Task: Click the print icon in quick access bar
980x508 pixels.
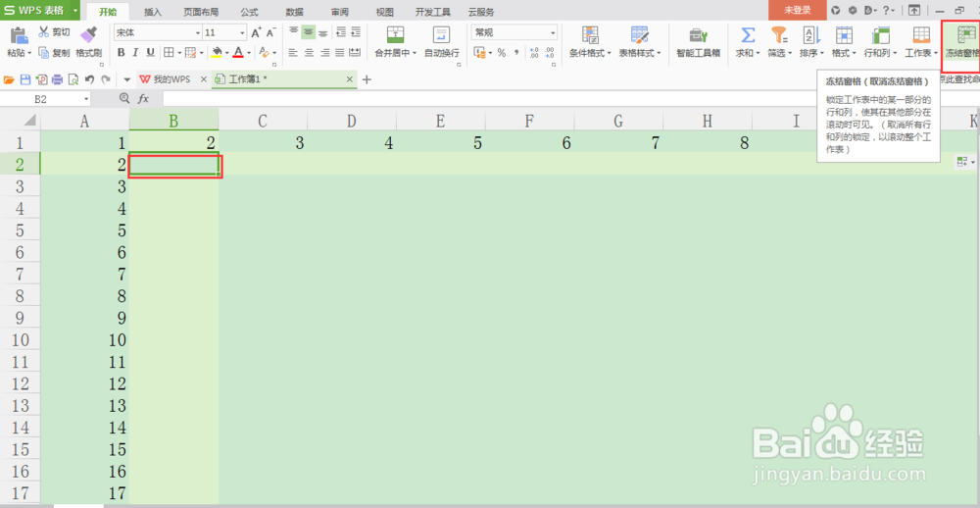Action: click(x=58, y=79)
